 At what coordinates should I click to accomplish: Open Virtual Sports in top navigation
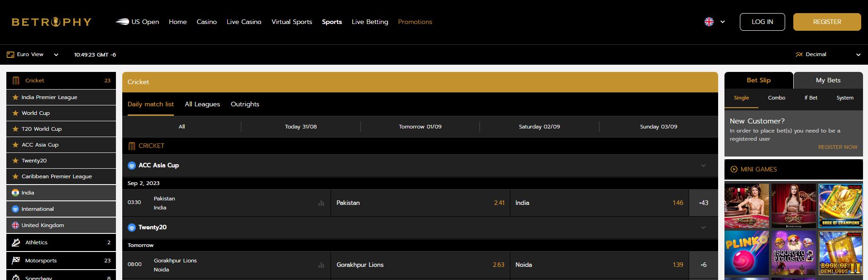(292, 22)
